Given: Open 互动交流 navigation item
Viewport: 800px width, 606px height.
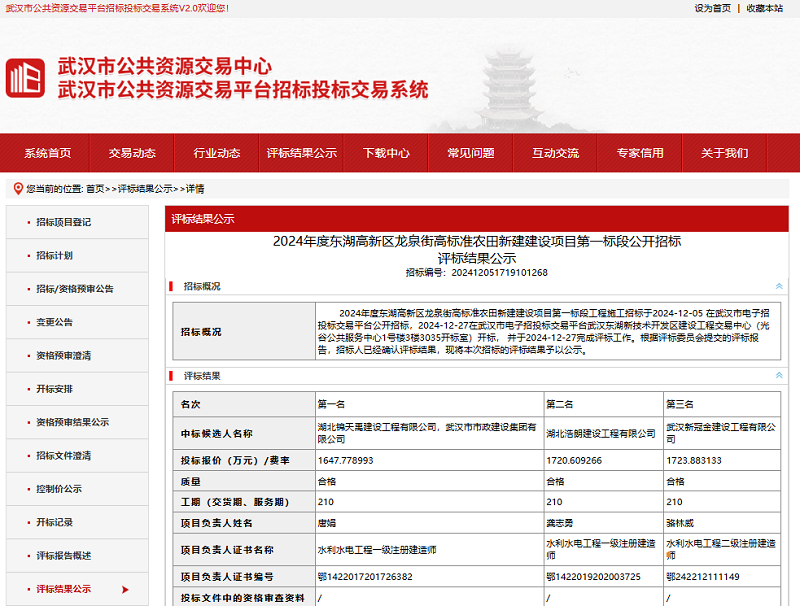Looking at the screenshot, I should (555, 153).
